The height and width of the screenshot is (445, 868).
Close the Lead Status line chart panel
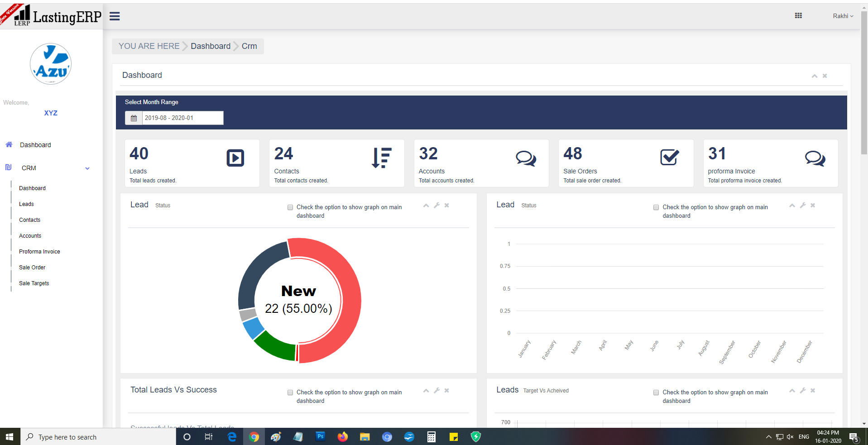[x=813, y=206]
